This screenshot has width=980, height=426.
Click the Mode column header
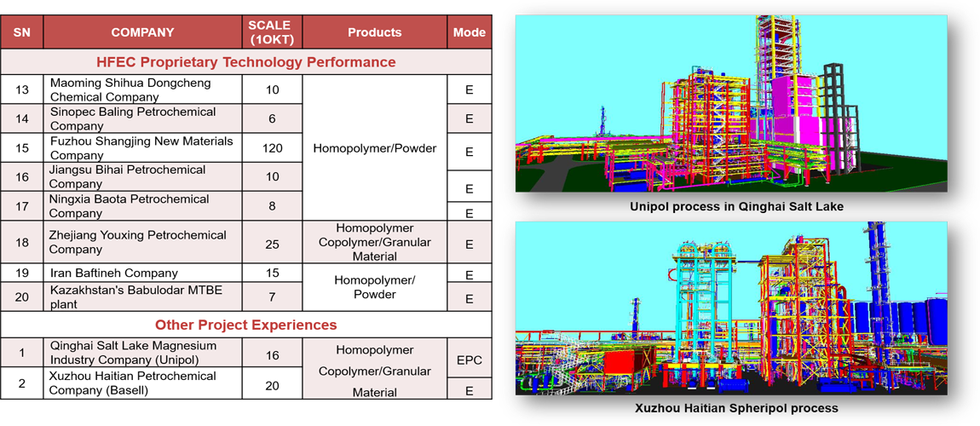pyautogui.click(x=469, y=32)
